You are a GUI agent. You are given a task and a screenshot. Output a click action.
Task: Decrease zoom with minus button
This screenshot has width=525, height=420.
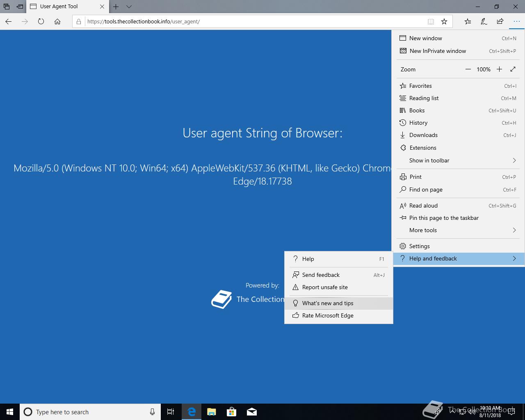click(468, 69)
